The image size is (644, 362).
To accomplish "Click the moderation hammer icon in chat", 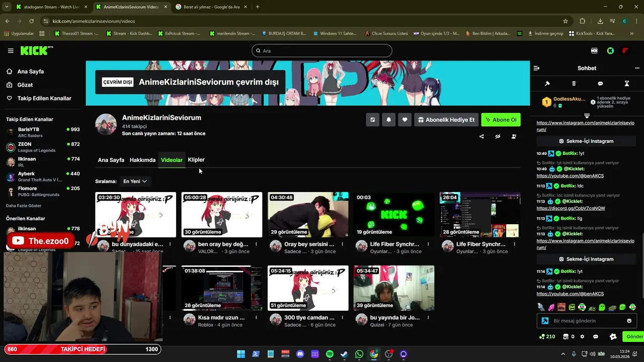I will click(547, 83).
